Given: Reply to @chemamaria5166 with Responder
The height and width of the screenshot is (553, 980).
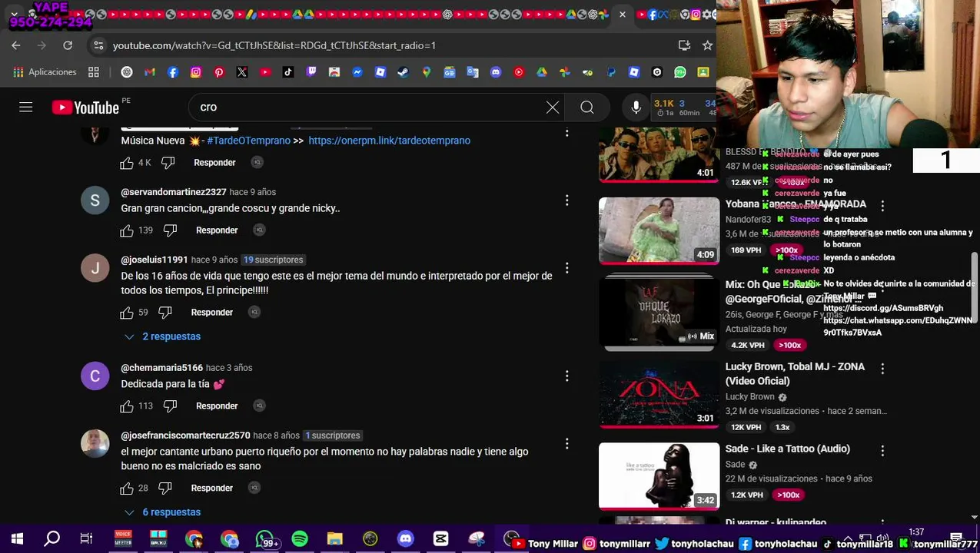Looking at the screenshot, I should tap(217, 406).
